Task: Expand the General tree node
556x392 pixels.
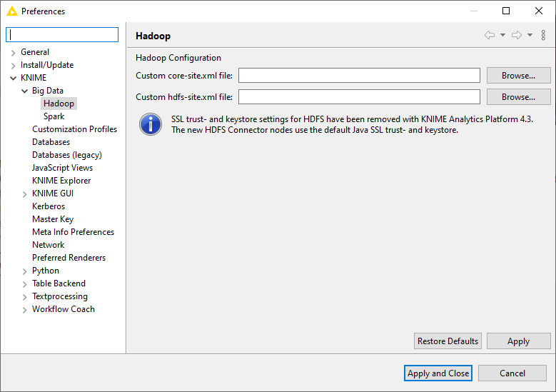Action: tap(14, 53)
